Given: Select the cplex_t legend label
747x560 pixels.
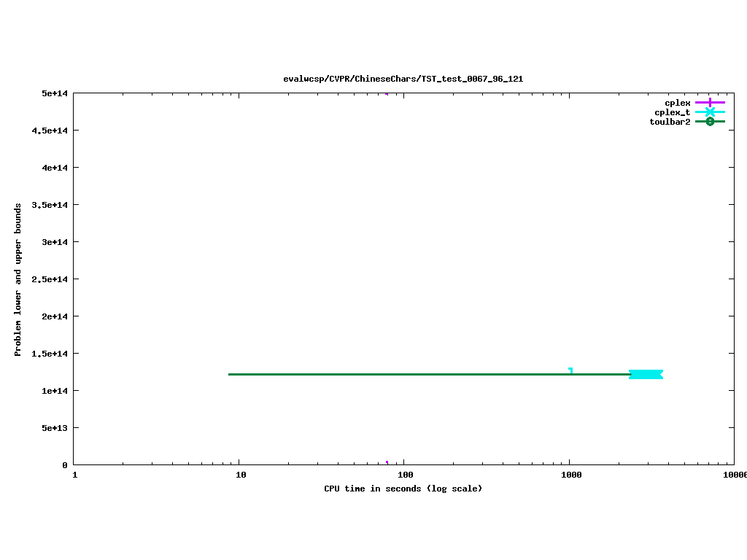Looking at the screenshot, I should click(x=672, y=112).
